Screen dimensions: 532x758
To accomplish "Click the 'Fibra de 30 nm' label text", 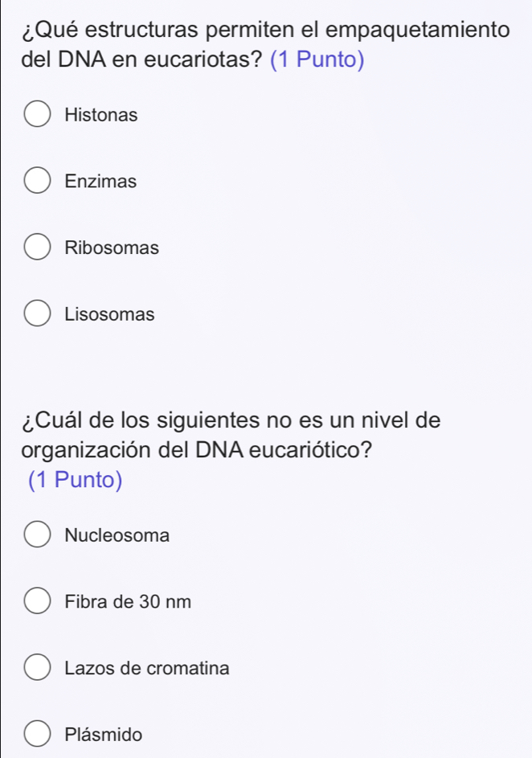I will pyautogui.click(x=129, y=601).
